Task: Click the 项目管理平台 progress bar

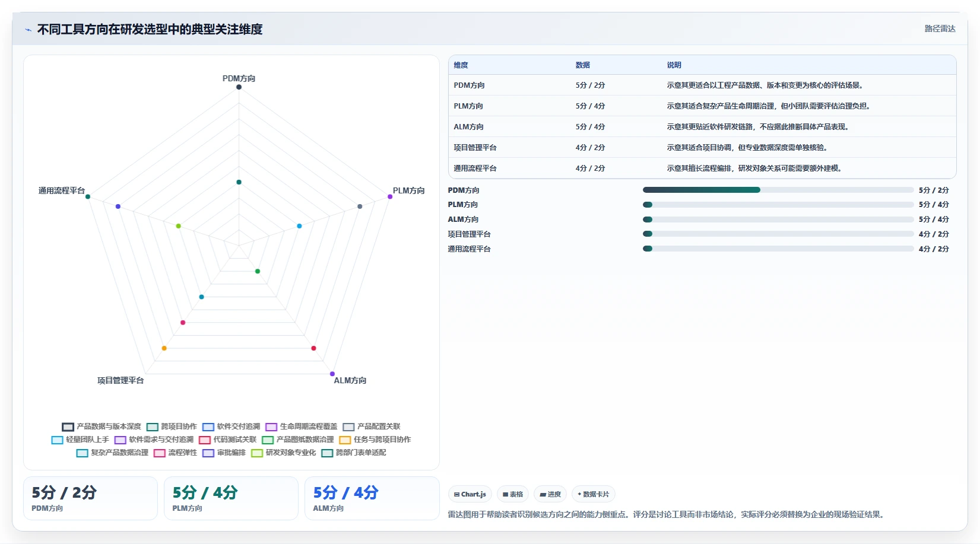Action: coord(778,234)
